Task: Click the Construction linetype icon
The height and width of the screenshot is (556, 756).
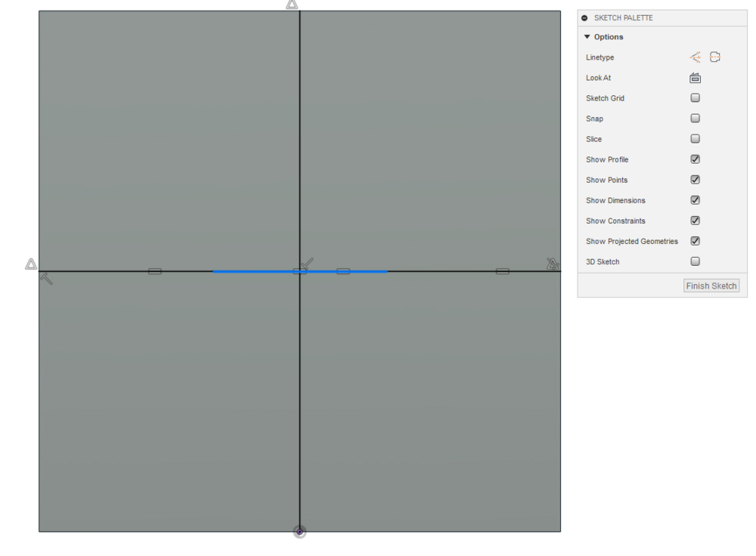Action: click(x=695, y=57)
